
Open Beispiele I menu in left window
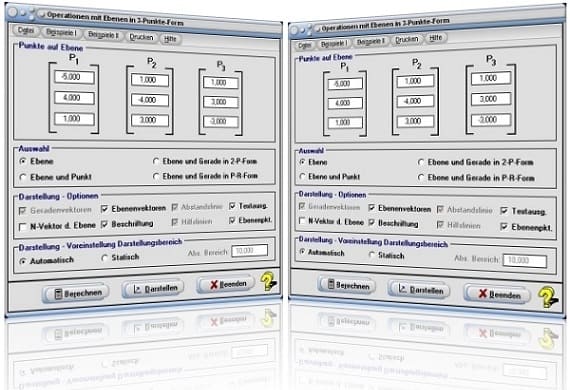click(x=61, y=33)
